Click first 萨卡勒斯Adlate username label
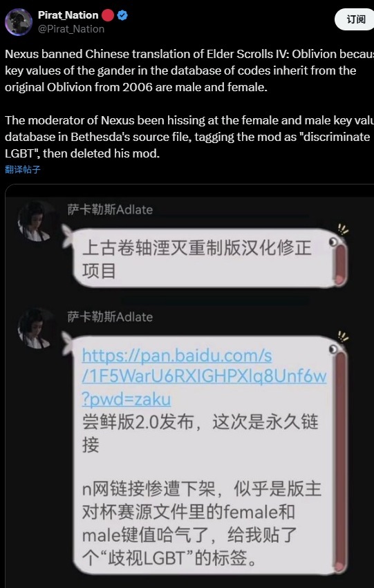 [x=110, y=209]
